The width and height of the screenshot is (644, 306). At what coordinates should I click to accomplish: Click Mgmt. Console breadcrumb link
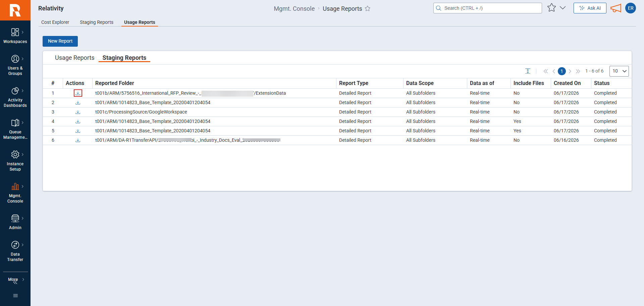point(294,9)
